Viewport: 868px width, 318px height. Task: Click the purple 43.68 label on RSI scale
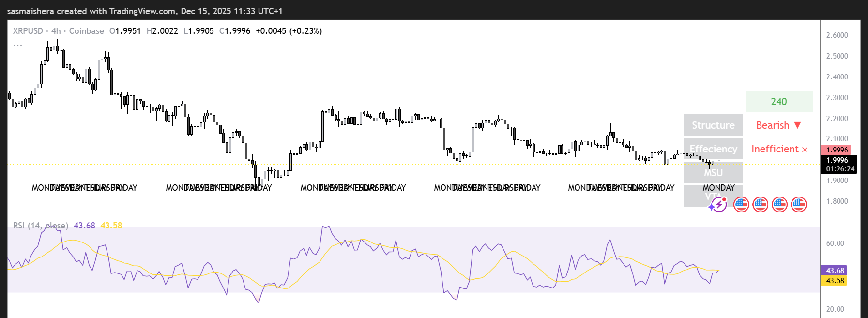click(x=834, y=271)
